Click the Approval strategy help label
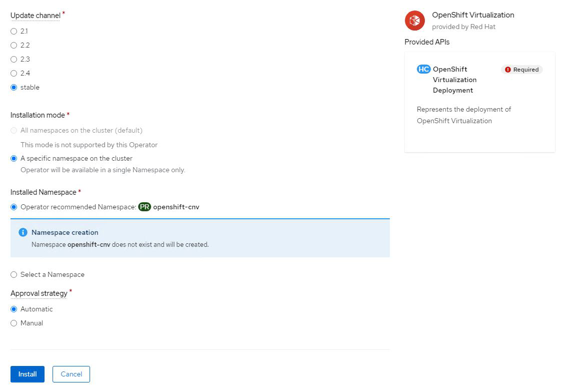 point(39,293)
